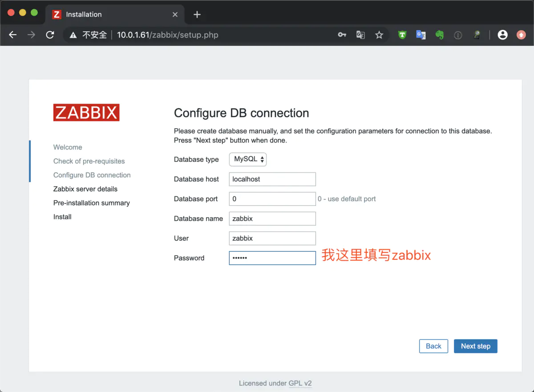Click the Database name label
534x392 pixels.
(x=198, y=218)
